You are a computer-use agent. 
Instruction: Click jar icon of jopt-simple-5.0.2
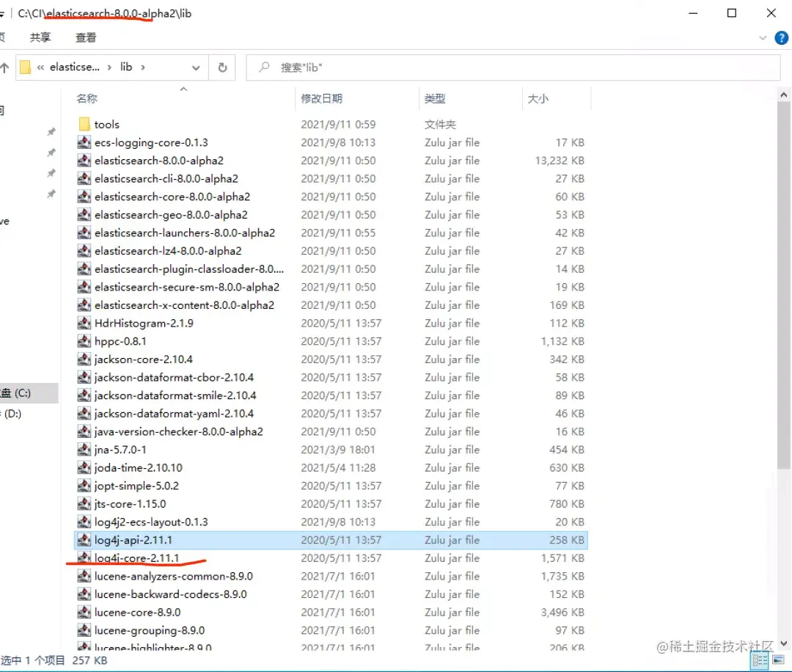point(84,486)
